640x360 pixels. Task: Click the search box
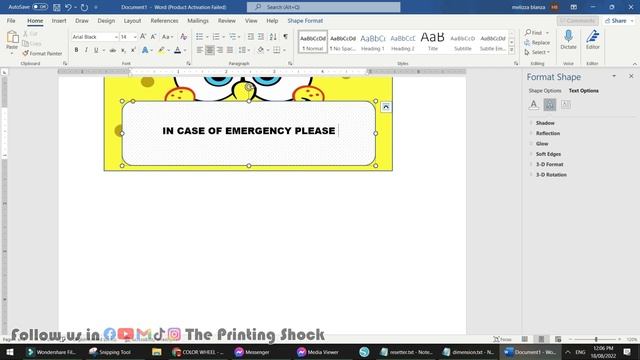(323, 7)
